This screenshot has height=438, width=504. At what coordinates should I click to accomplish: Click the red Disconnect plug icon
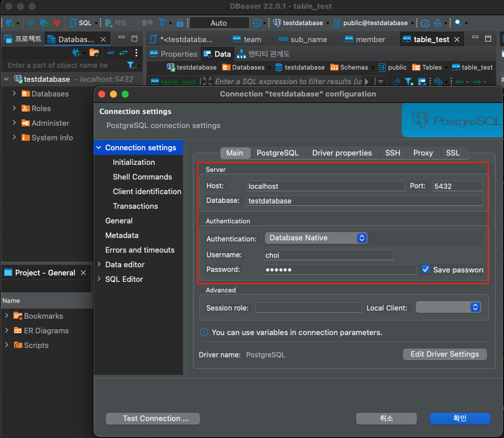click(x=57, y=23)
